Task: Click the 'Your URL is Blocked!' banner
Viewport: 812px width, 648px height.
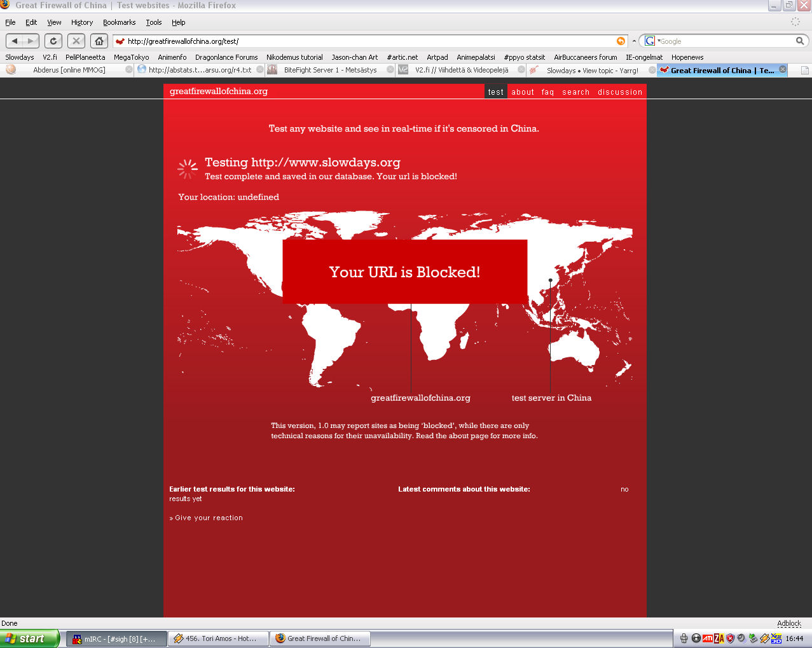Action: click(405, 272)
